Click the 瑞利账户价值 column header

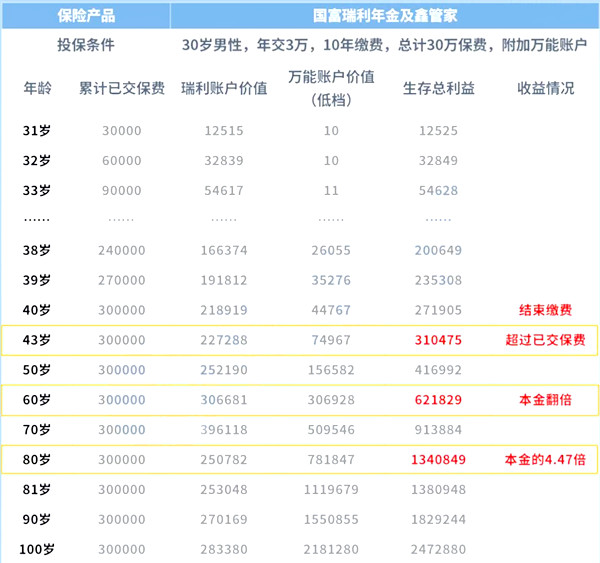224,88
